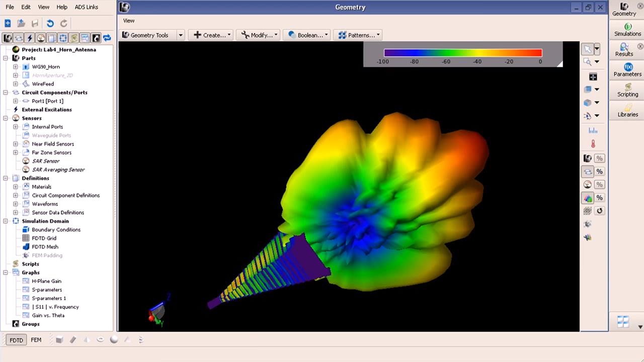644x362 pixels.
Task: Expand the WG90_Horn part node
Action: coord(16,67)
